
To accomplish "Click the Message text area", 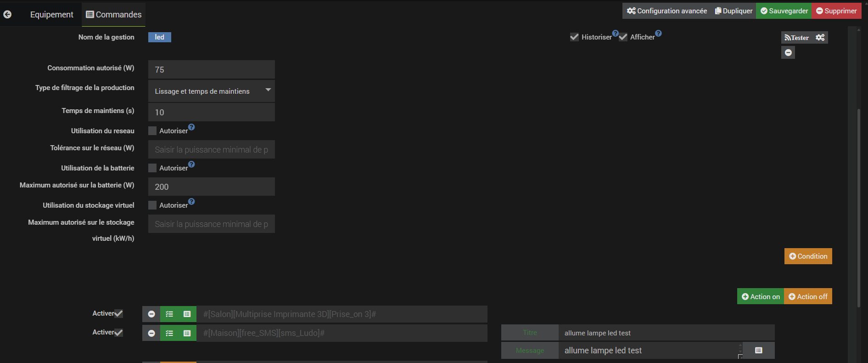I will coord(650,350).
